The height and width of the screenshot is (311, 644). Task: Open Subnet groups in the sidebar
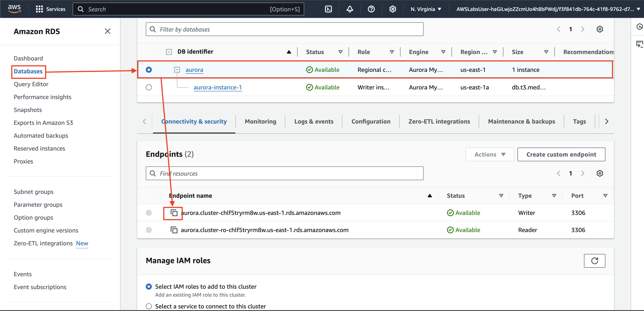[x=33, y=192]
